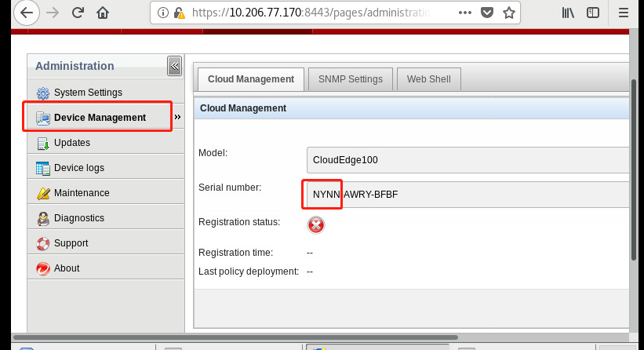The image size is (644, 350).
Task: Click the 'Registration time:' label
Action: click(235, 253)
